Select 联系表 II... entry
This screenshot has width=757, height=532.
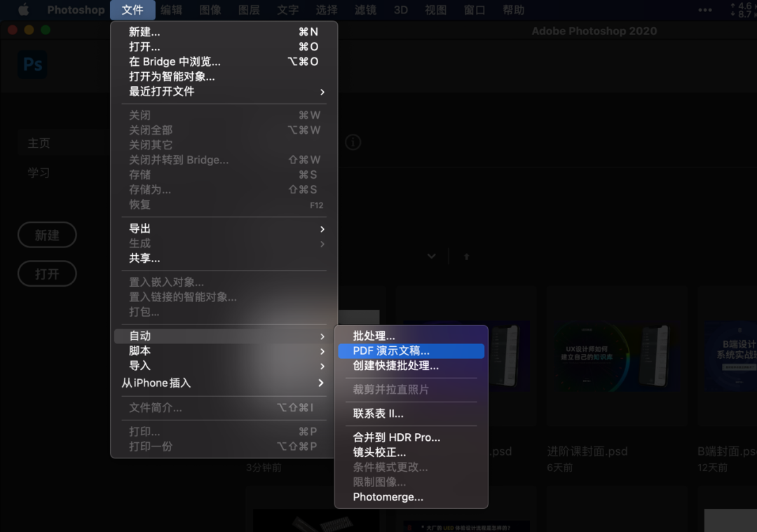coord(411,414)
